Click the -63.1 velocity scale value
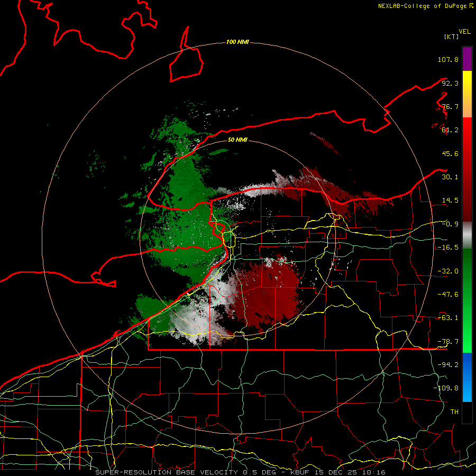 [448, 318]
